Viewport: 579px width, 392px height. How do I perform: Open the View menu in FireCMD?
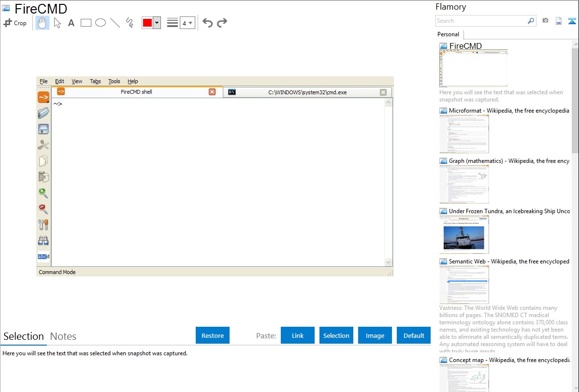(x=77, y=81)
